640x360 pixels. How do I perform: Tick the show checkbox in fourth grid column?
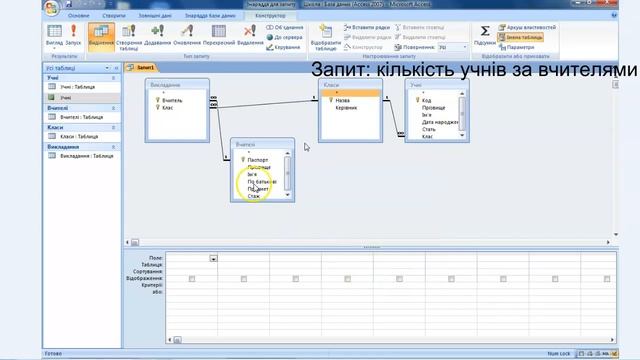(x=347, y=279)
